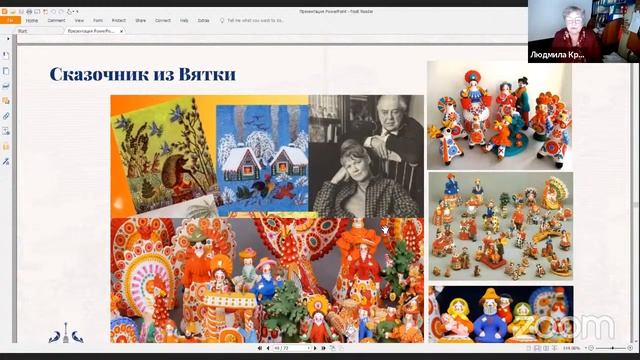Click the next view icon in status bar

point(341,348)
